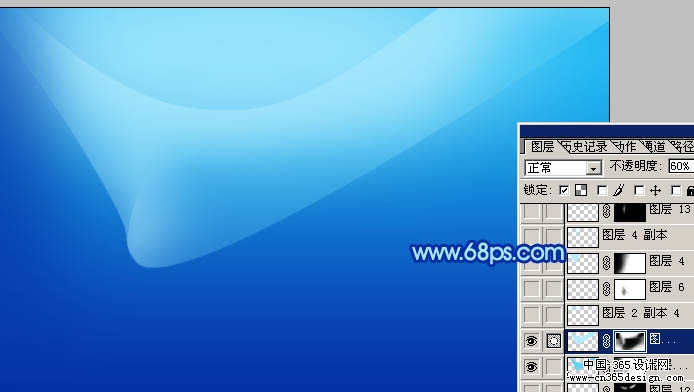The image size is (694, 392).
Task: Click the layer mask indicator icon on the selected layer
Action: (x=553, y=341)
